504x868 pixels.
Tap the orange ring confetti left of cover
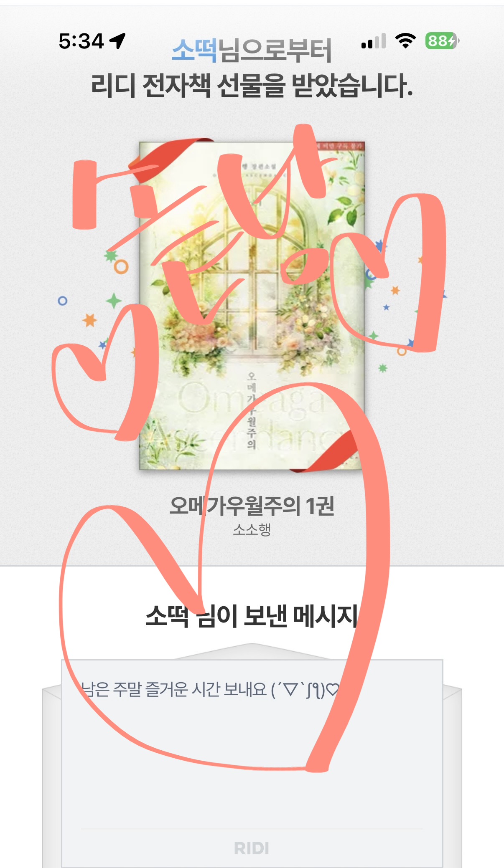coord(121,267)
